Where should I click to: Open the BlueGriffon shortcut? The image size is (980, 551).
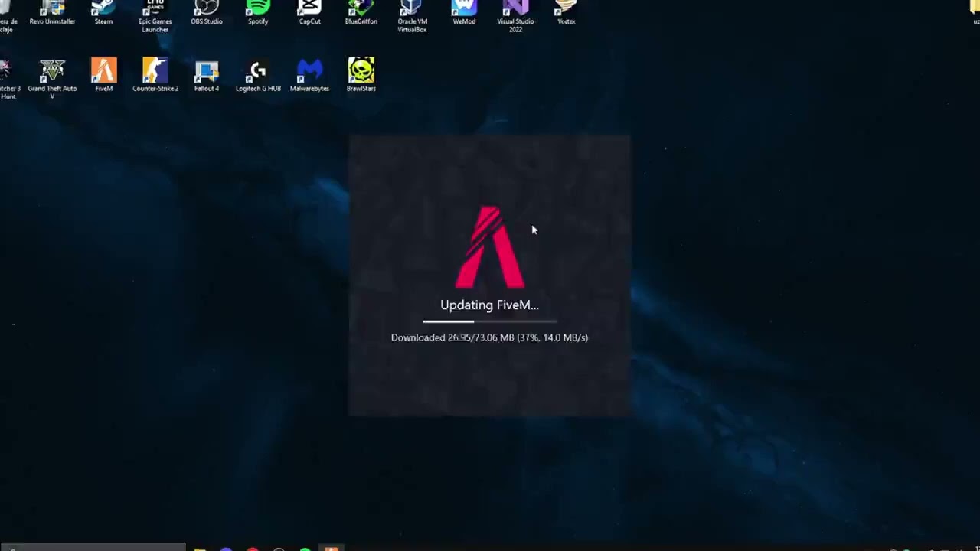tap(361, 13)
